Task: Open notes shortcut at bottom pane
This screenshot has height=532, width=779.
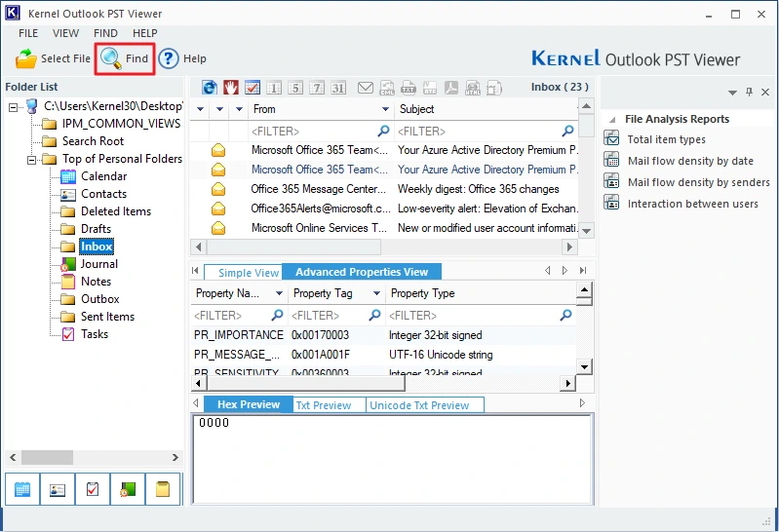Action: tap(163, 489)
